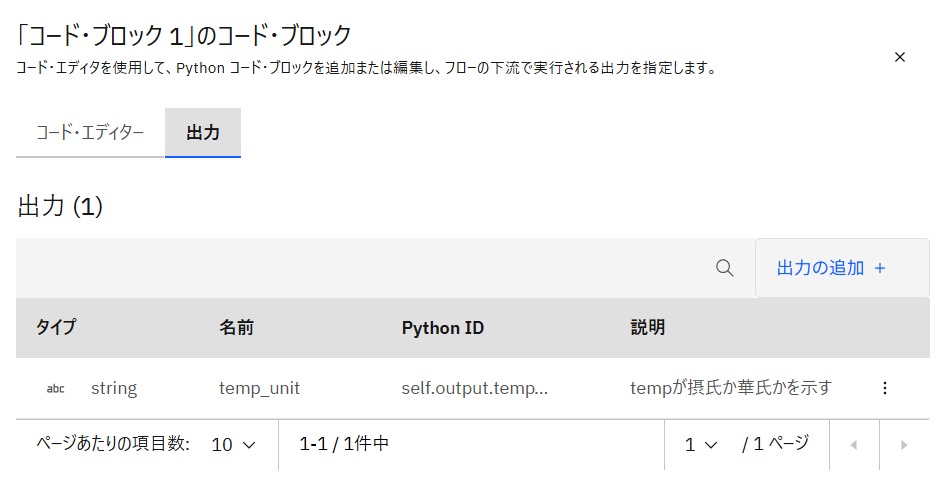
Task: Close the code block dialog
Action: [900, 57]
